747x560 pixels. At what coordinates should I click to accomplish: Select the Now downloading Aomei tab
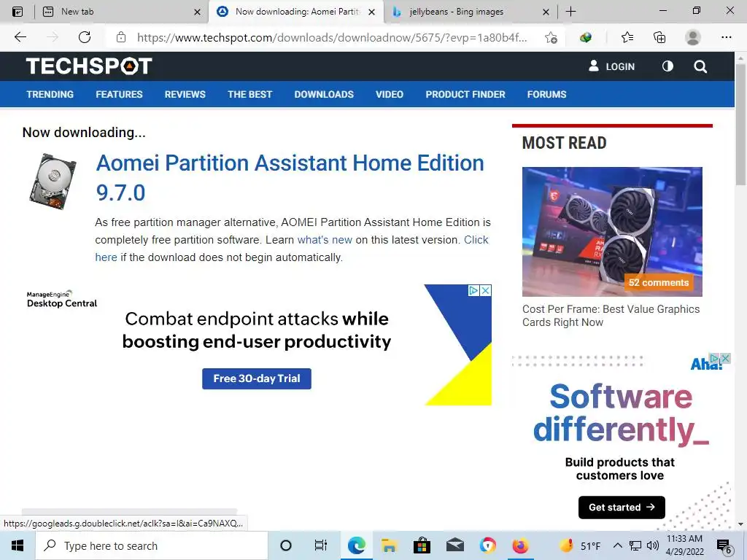(x=295, y=12)
